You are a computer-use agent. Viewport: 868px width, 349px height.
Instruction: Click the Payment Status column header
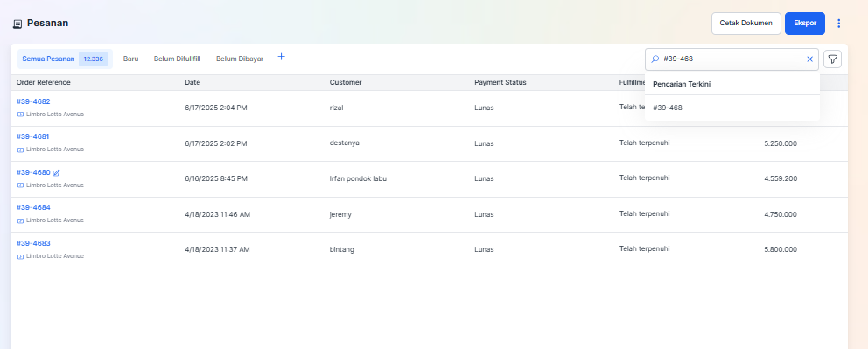500,82
